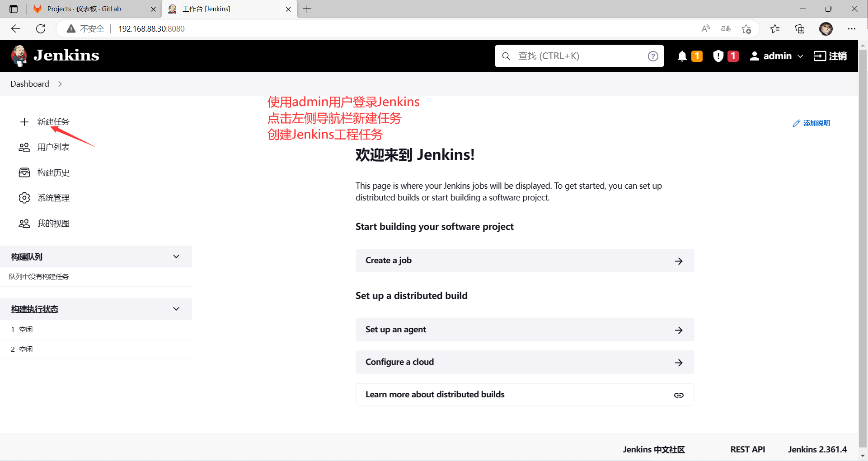Open 系统管理 in the sidebar
The height and width of the screenshot is (461, 868).
(53, 198)
